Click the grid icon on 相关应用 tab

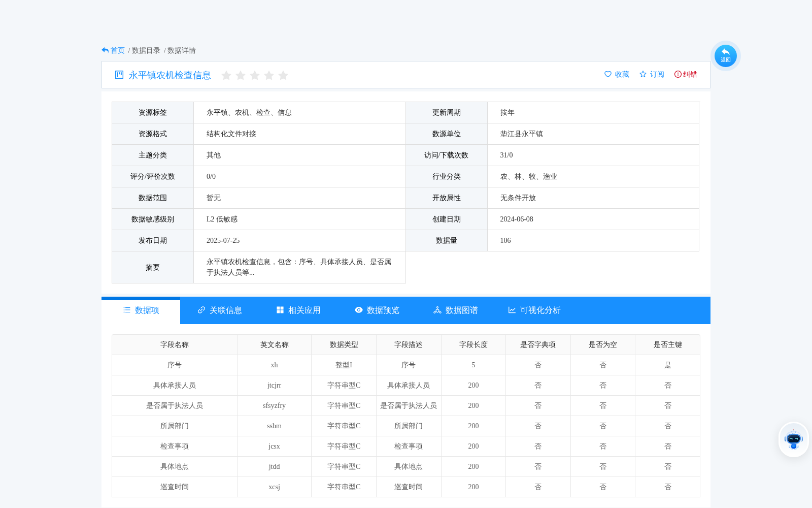coord(280,310)
